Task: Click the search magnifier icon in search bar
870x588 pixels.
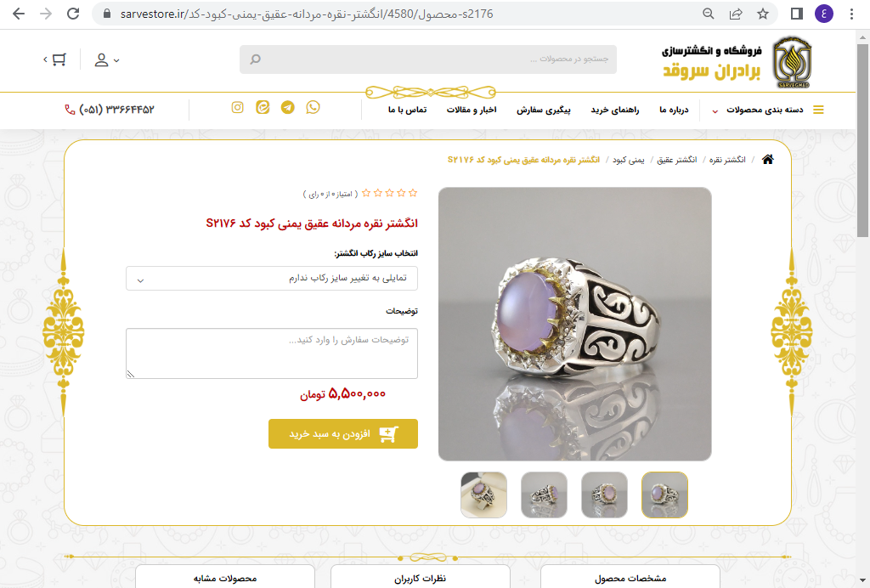Action: point(255,59)
